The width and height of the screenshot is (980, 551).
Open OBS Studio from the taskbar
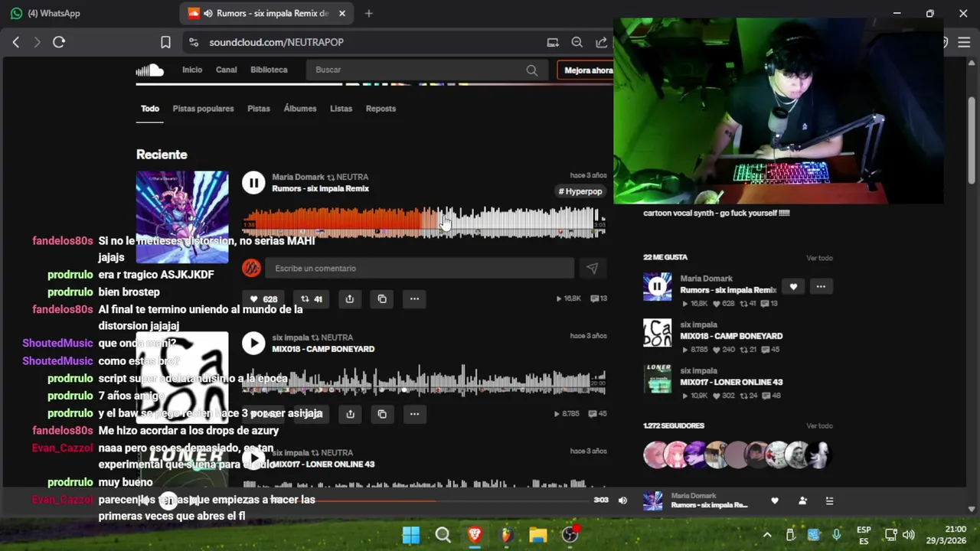tap(570, 535)
